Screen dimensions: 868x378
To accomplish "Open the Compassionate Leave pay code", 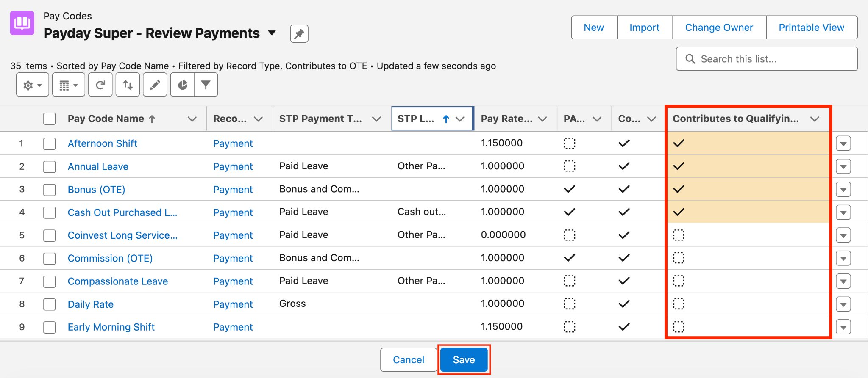I will click(x=118, y=281).
